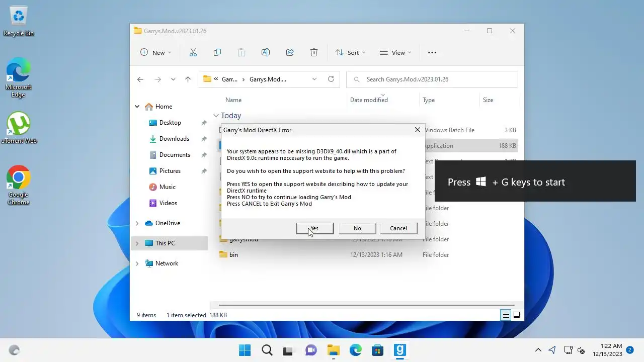Open Task View on the taskbar
Image resolution: width=644 pixels, height=362 pixels.
pyautogui.click(x=289, y=350)
